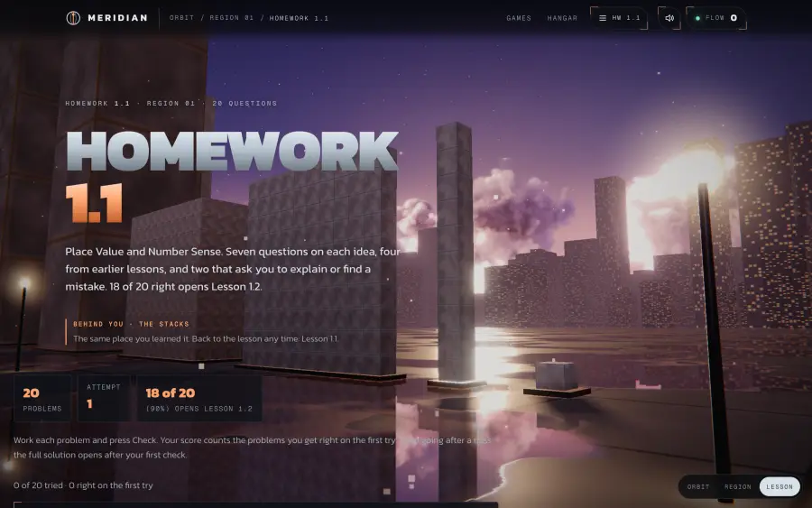Viewport: 812px width, 508px height.
Task: Click 'Place Value and Number Sense' description
Action: click(x=233, y=269)
